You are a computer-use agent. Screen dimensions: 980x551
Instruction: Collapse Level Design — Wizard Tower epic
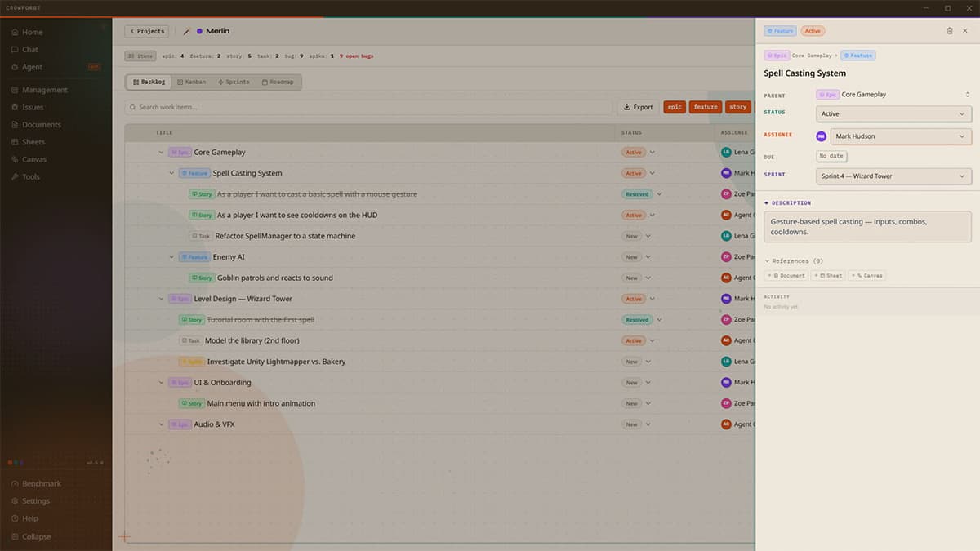tap(162, 299)
